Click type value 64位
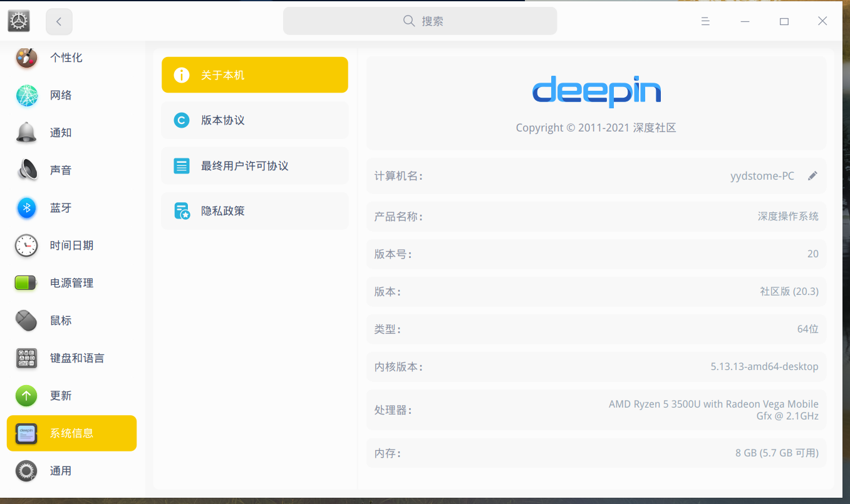 click(808, 329)
